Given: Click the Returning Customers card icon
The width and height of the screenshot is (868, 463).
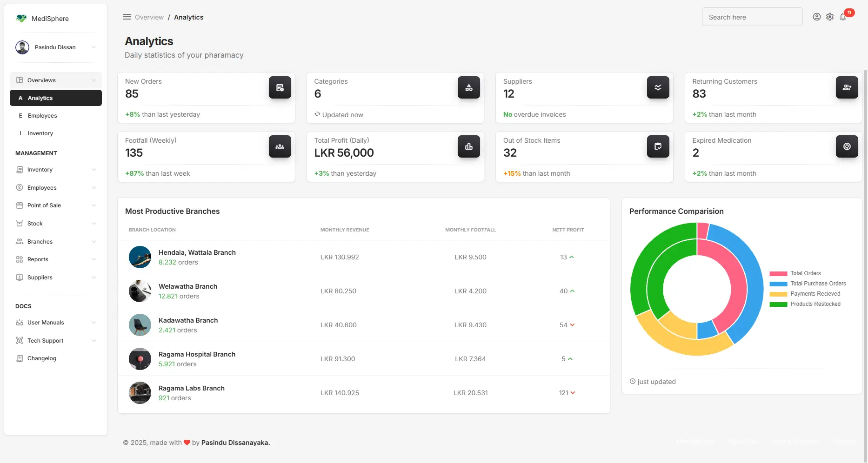Looking at the screenshot, I should (x=847, y=87).
